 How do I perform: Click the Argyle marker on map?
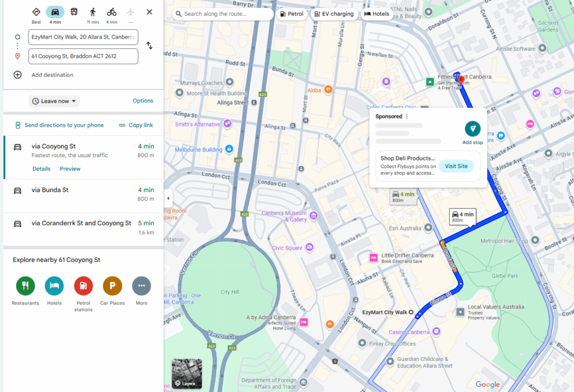click(548, 154)
